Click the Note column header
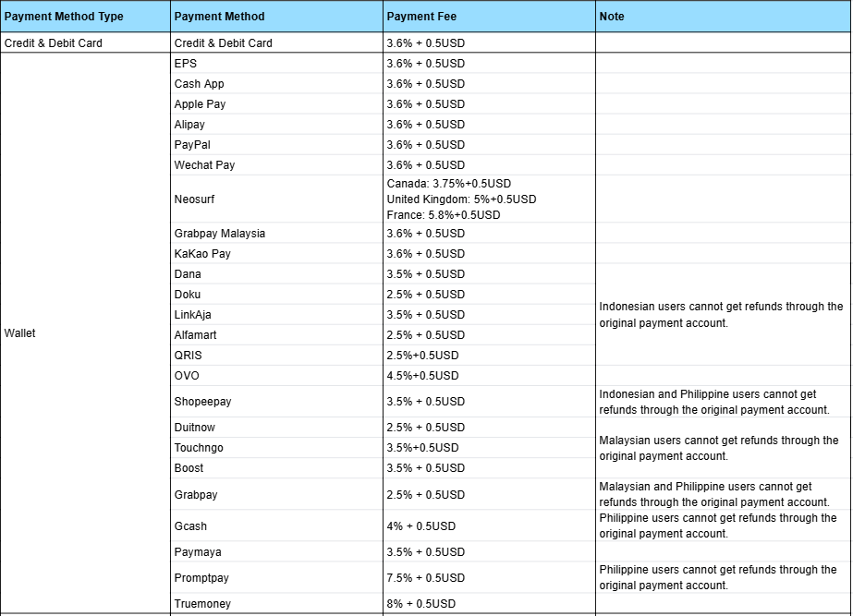The width and height of the screenshot is (853, 616). [612, 17]
